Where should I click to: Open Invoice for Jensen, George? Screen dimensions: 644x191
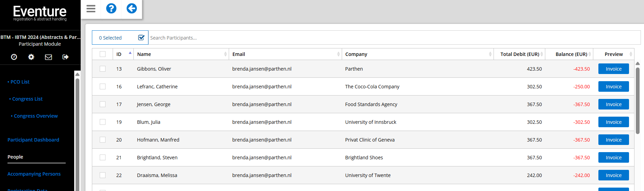coord(613,104)
